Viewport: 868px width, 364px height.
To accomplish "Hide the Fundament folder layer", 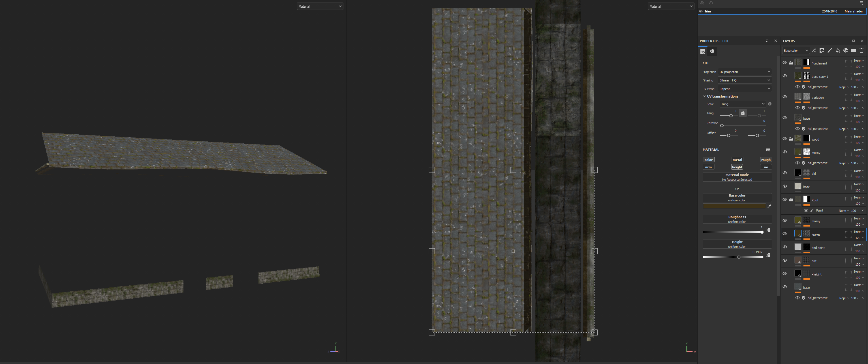I will (x=785, y=63).
